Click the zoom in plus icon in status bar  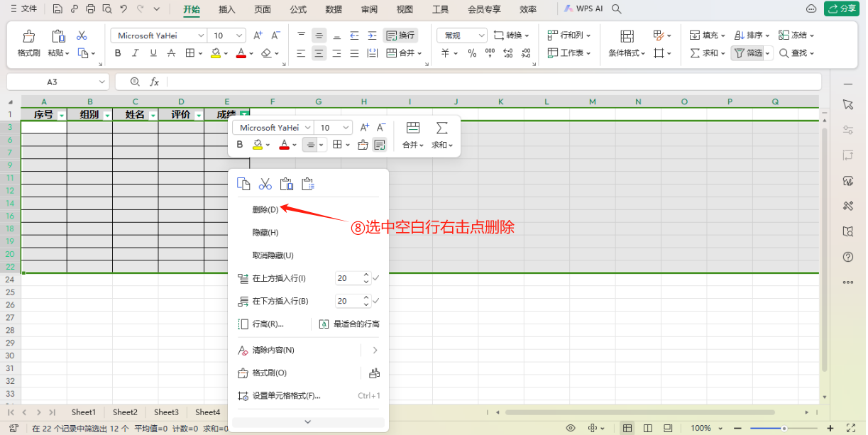click(830, 428)
